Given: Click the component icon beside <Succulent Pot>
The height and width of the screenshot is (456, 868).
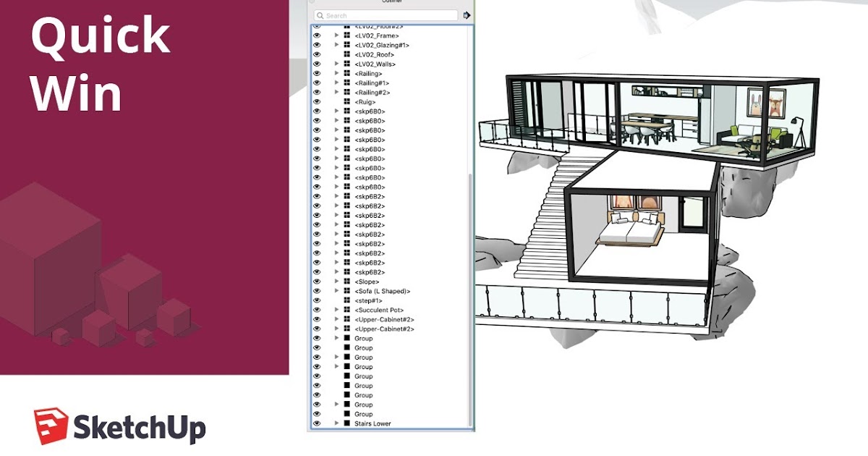Looking at the screenshot, I should tap(348, 309).
